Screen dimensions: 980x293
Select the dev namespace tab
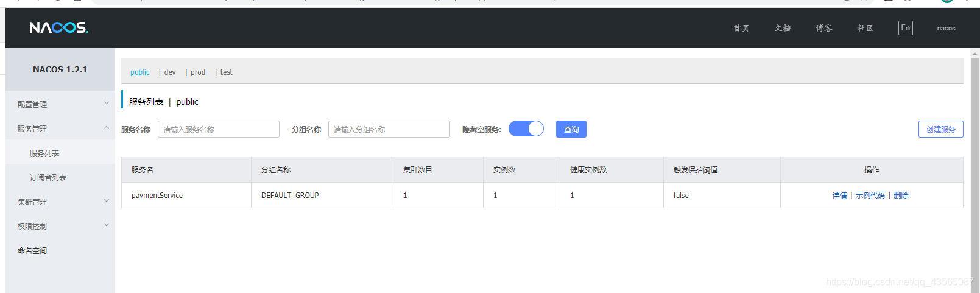(170, 72)
